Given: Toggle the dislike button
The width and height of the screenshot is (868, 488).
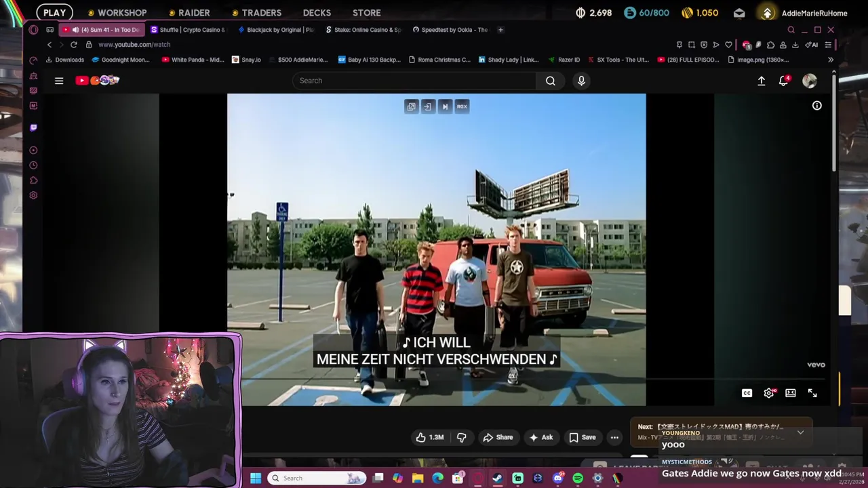Looking at the screenshot, I should point(461,437).
